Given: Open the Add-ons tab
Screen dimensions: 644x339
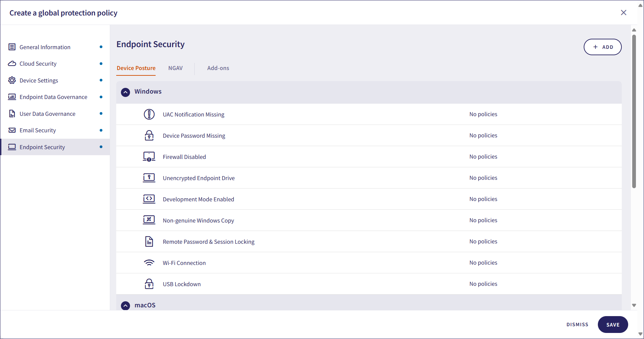Looking at the screenshot, I should pyautogui.click(x=218, y=68).
